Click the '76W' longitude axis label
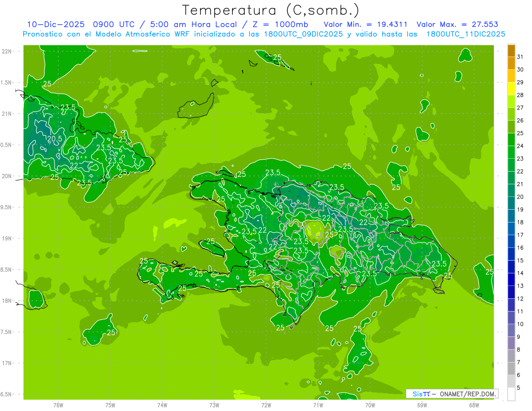Screen dimensions: 532x411 pos(58,405)
